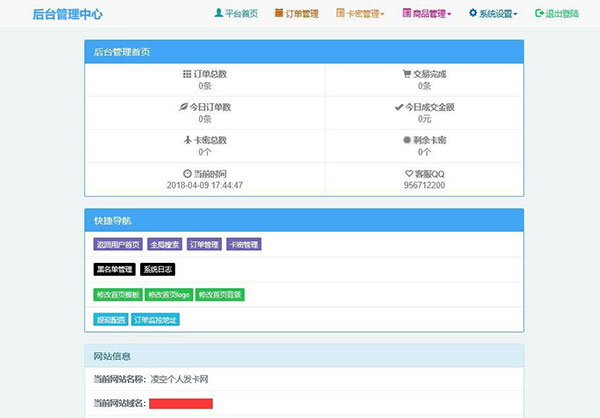
Task: Click 修改首页模板 green button
Action: (x=118, y=294)
